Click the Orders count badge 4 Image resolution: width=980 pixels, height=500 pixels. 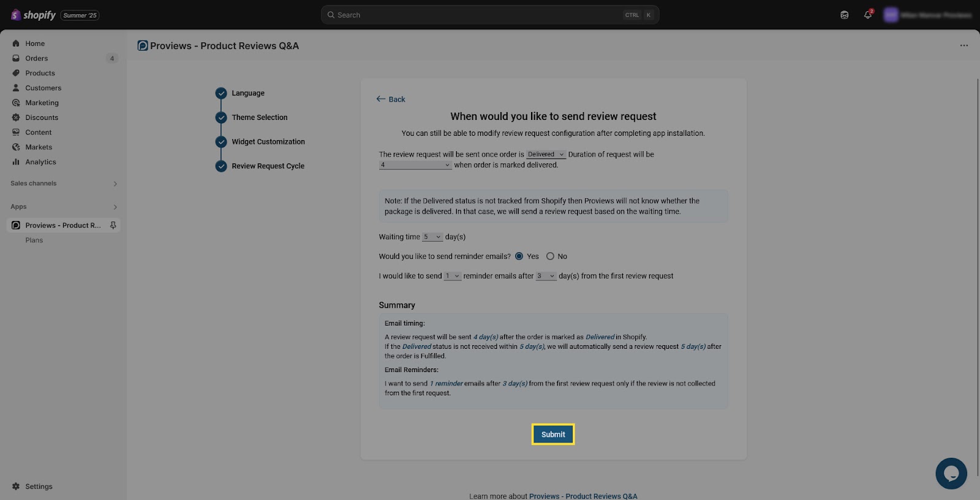(x=112, y=59)
